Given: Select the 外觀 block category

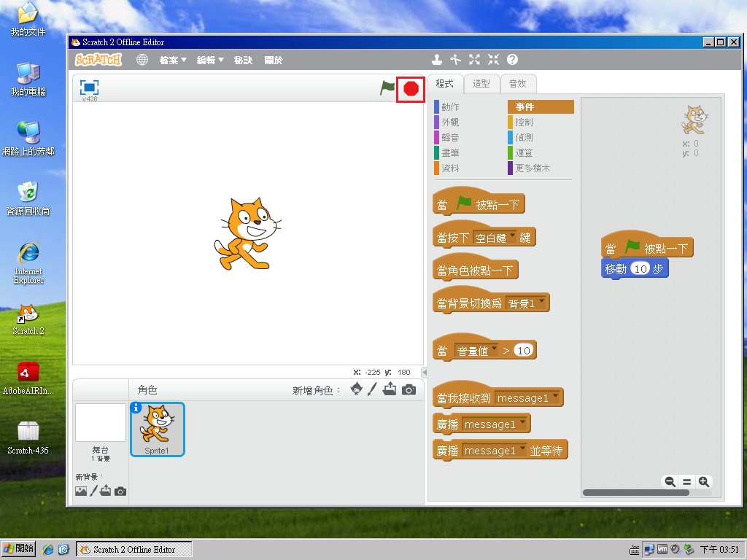Looking at the screenshot, I should (x=447, y=122).
